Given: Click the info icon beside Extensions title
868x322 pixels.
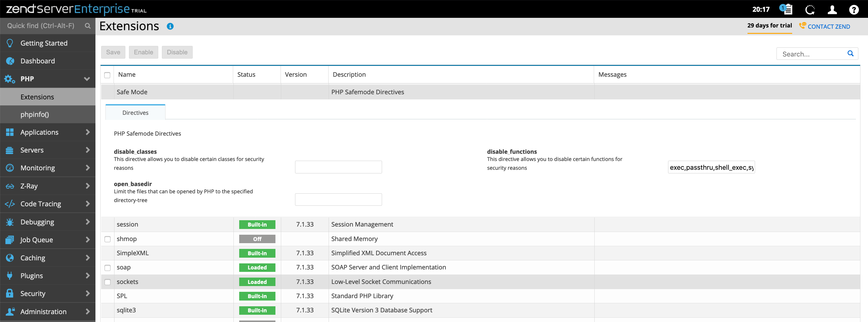Looking at the screenshot, I should point(170,26).
